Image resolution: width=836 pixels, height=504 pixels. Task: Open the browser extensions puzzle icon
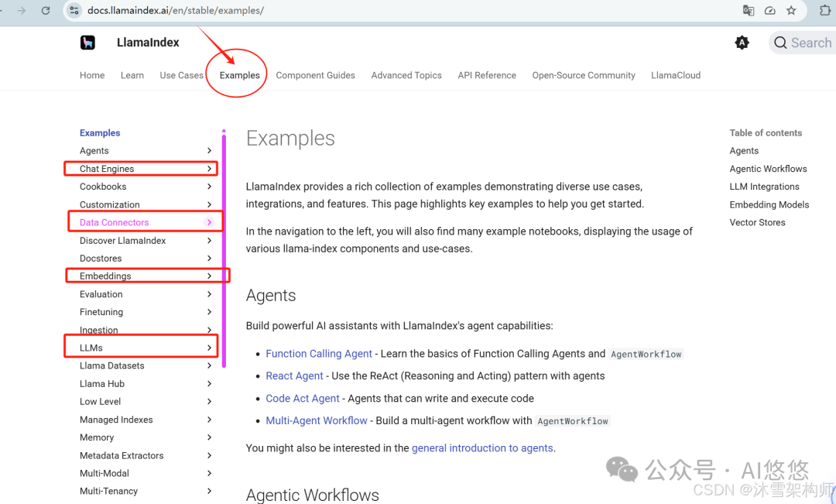coord(825,10)
